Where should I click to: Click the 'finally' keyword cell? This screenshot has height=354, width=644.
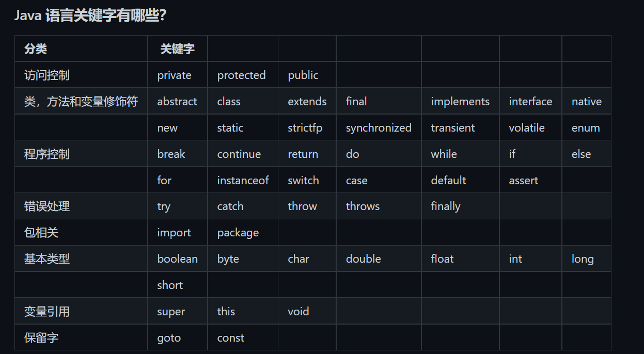[445, 207]
